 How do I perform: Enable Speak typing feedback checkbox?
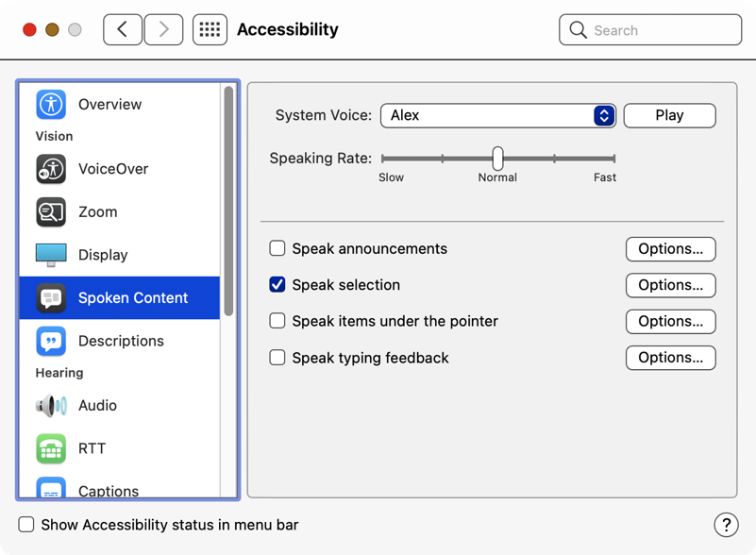tap(277, 358)
